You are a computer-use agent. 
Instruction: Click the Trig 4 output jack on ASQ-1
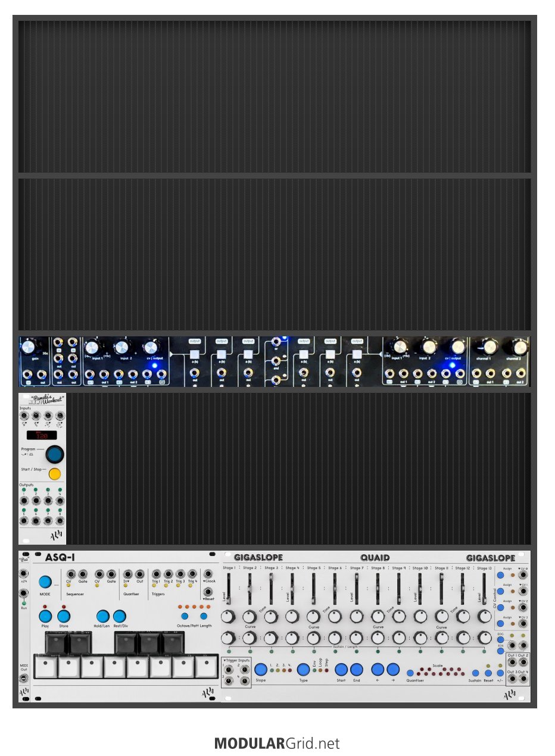(192, 574)
